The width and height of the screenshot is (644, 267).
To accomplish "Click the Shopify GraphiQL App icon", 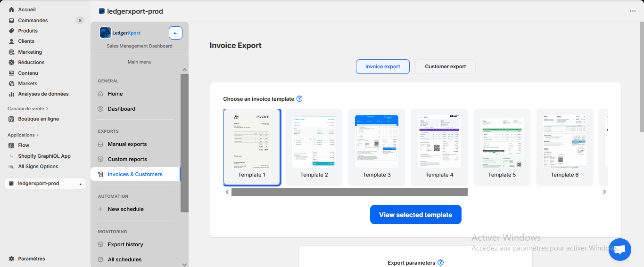I will [x=11, y=156].
